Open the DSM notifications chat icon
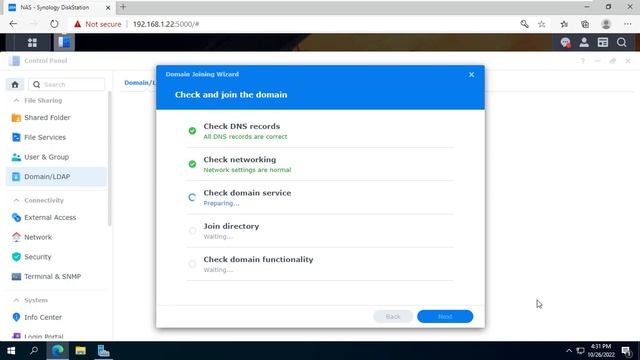The width and height of the screenshot is (640, 360). (x=565, y=42)
